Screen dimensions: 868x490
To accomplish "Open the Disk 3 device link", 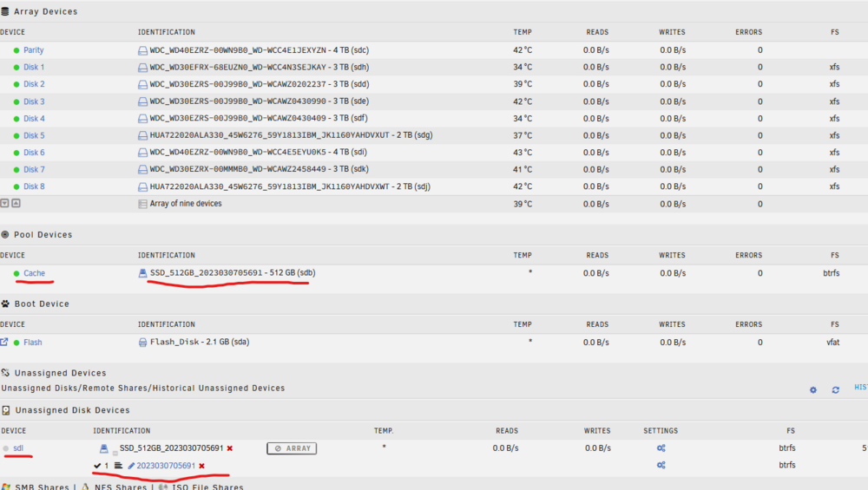I will [x=35, y=101].
